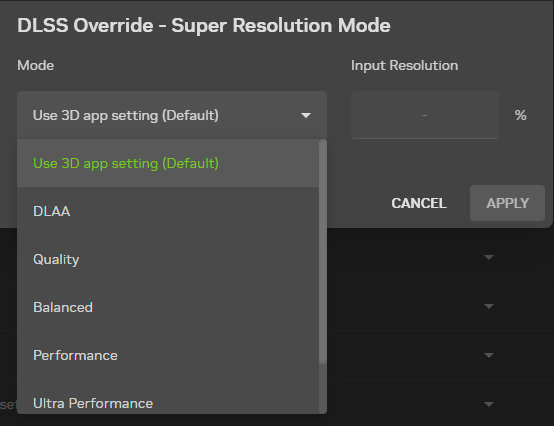554x426 pixels.
Task: Choose DLAA from the mode list
Action: click(168, 211)
